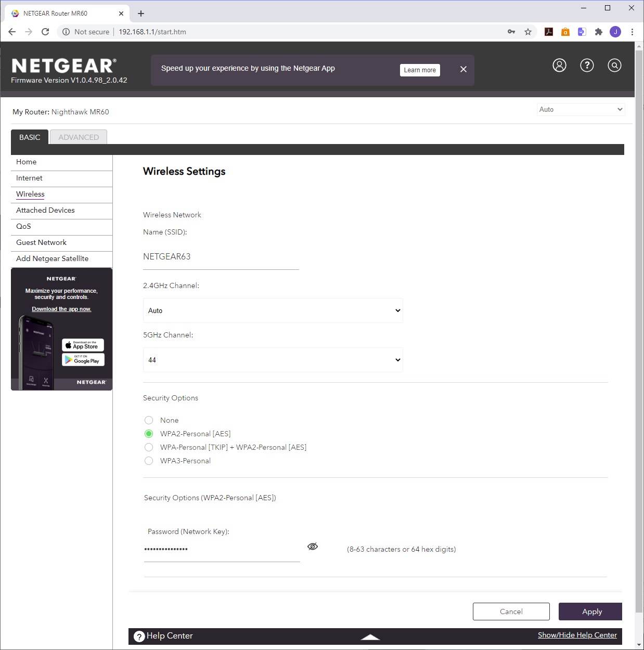Select WPA3-Personal security option

149,461
